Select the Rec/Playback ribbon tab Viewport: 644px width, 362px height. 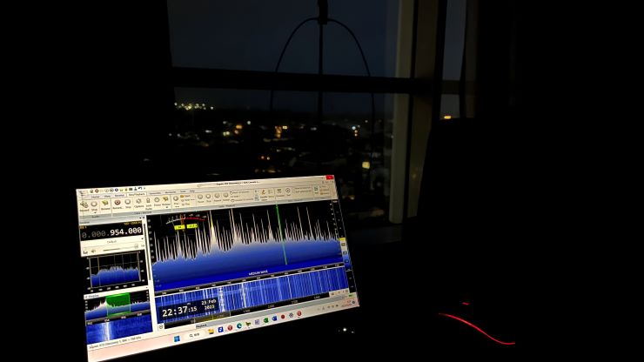[137, 194]
